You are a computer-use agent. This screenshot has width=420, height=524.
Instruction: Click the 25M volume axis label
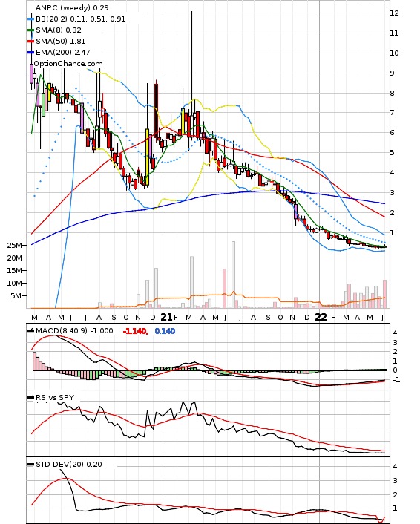click(x=15, y=246)
